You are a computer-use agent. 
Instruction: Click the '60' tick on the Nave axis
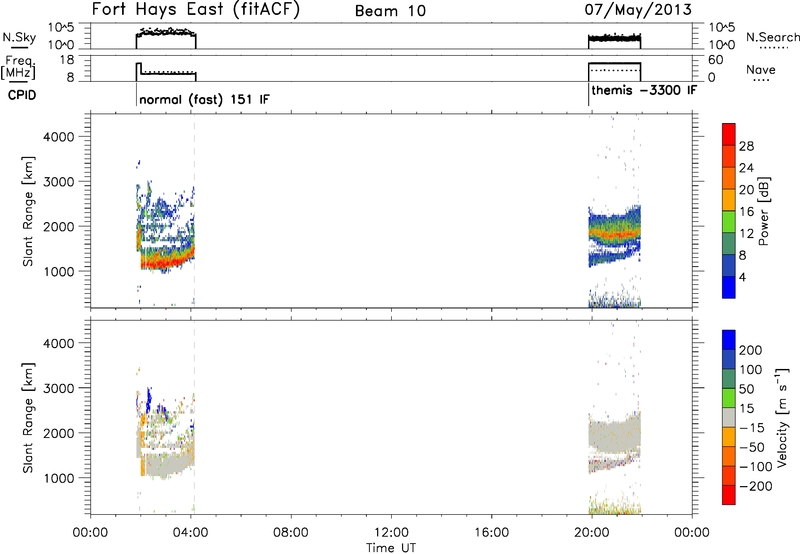(716, 60)
